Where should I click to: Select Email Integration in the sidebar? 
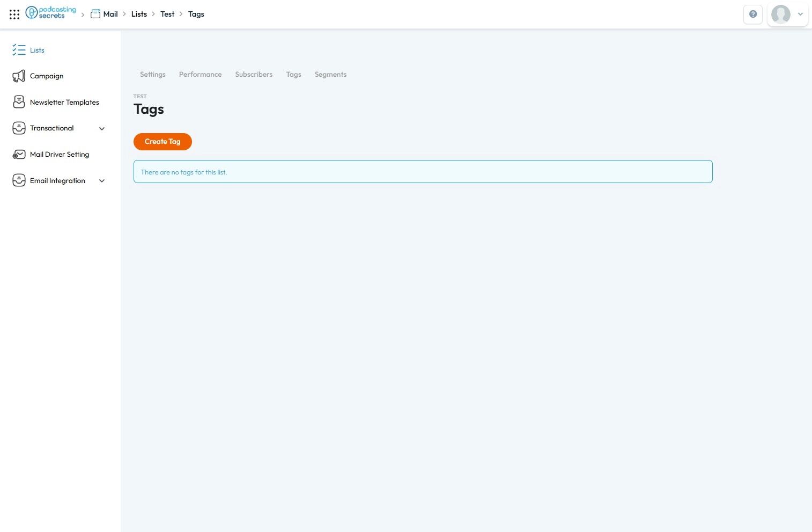(57, 181)
